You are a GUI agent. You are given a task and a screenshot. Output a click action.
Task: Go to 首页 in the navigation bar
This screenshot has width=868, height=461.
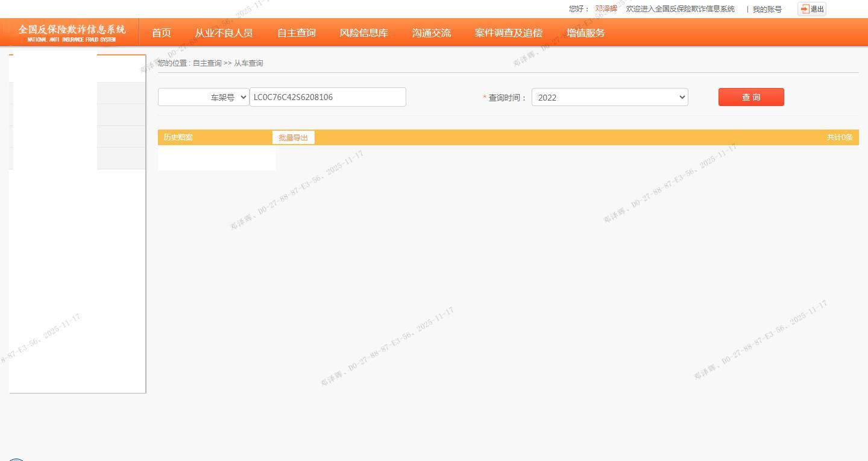pyautogui.click(x=161, y=33)
